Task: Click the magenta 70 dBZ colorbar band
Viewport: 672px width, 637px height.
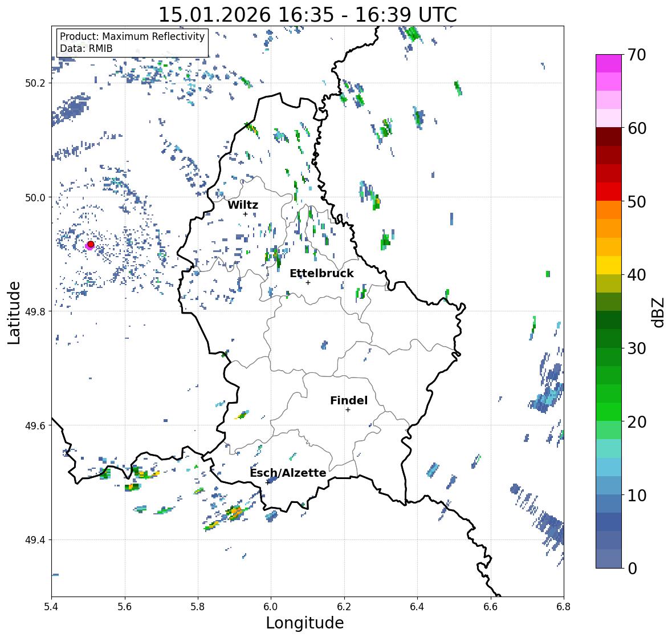Action: click(609, 63)
